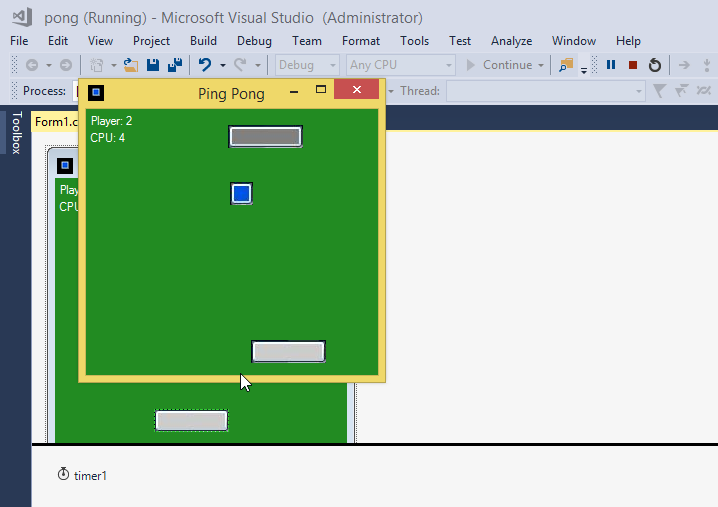The width and height of the screenshot is (718, 507).
Task: Click the blue ball in Ping Pong
Action: (x=241, y=193)
